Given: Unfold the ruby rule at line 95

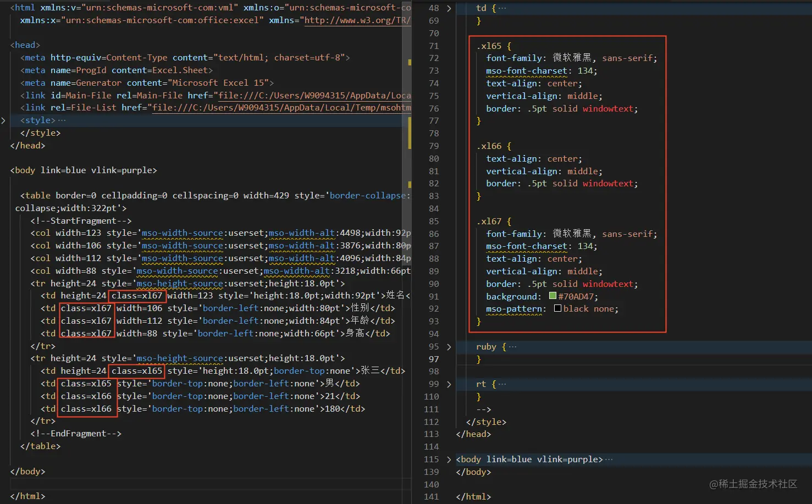Looking at the screenshot, I should click(x=449, y=347).
